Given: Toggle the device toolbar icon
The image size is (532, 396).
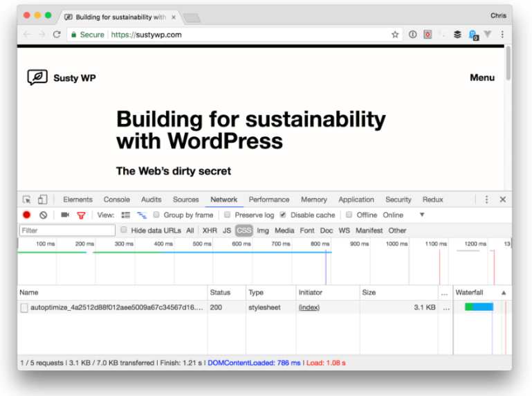Looking at the screenshot, I should 42,199.
